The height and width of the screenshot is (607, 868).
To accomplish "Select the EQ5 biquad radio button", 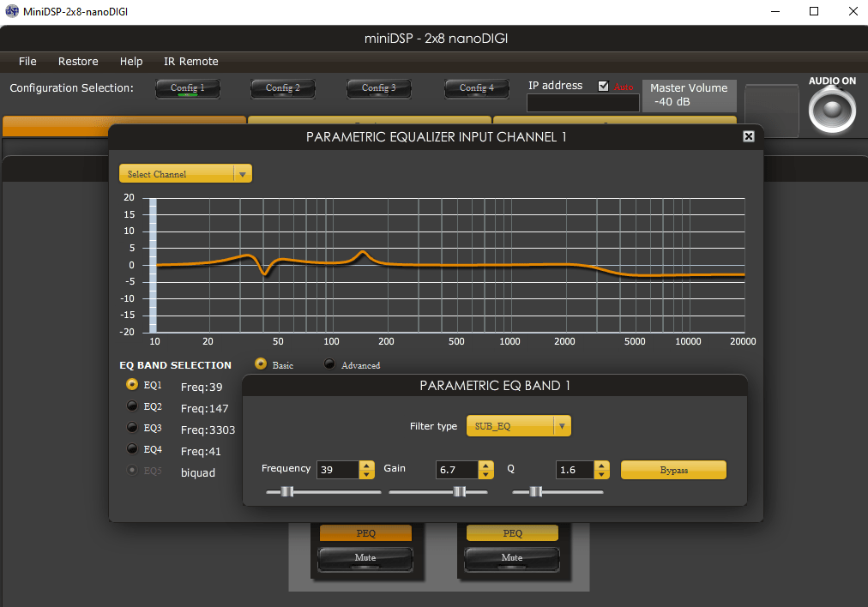I will pyautogui.click(x=132, y=471).
